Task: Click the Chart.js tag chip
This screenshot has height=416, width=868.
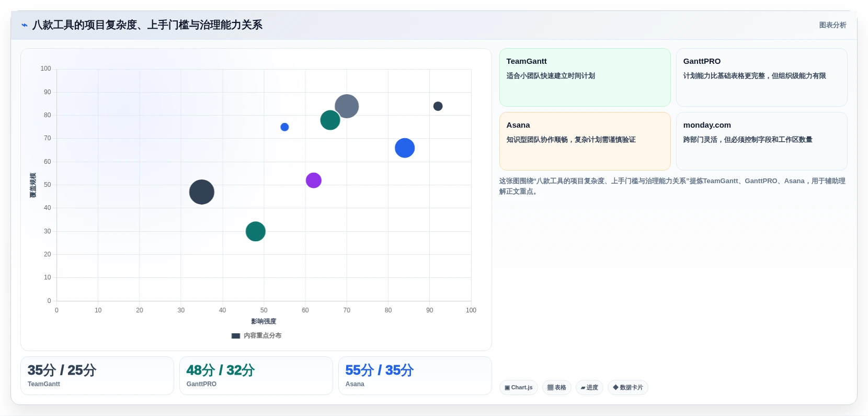Action: [519, 388]
